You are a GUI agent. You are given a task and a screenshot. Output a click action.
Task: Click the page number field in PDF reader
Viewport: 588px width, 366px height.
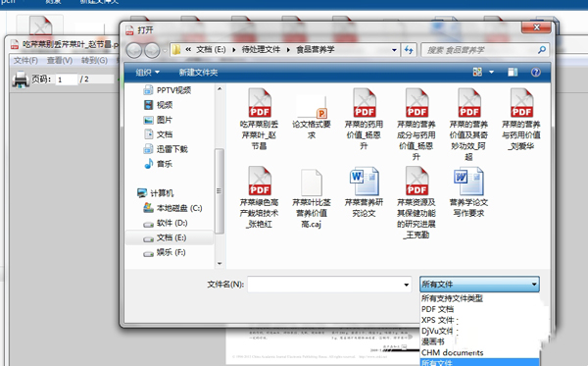click(67, 79)
